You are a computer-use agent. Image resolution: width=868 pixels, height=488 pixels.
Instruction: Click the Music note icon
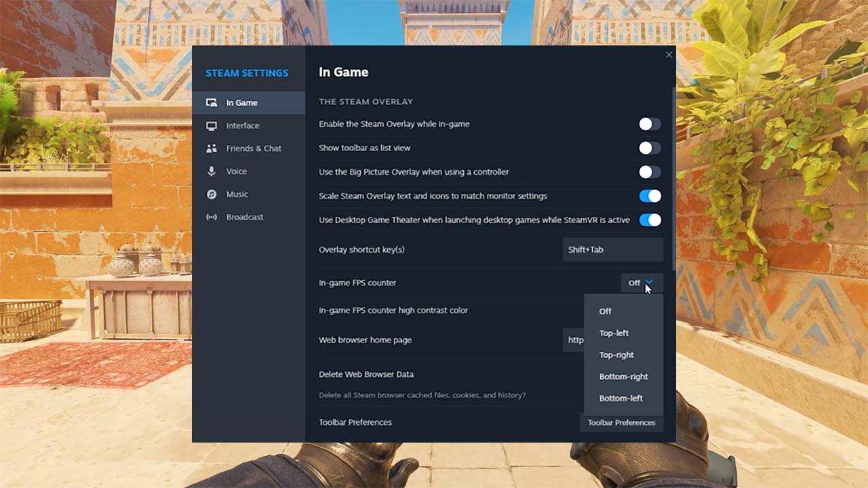click(x=212, y=195)
